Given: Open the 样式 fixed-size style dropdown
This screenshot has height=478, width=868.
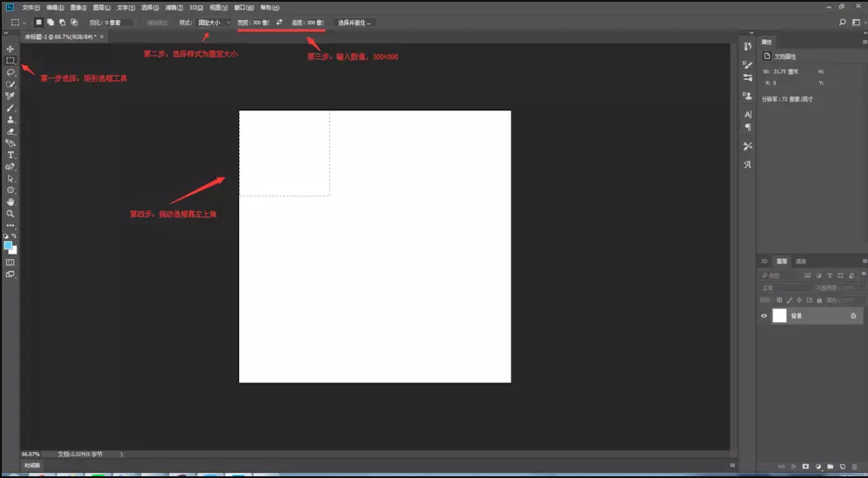Looking at the screenshot, I should tap(214, 23).
